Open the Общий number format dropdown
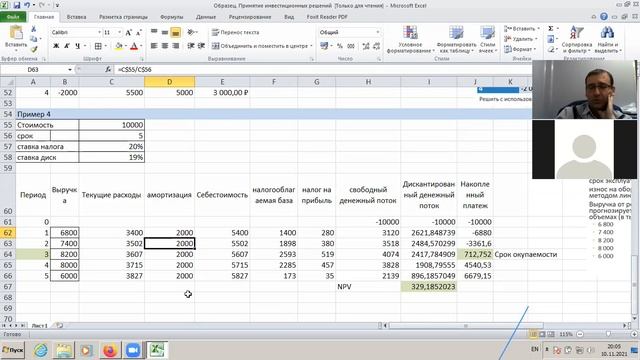 (x=378, y=32)
